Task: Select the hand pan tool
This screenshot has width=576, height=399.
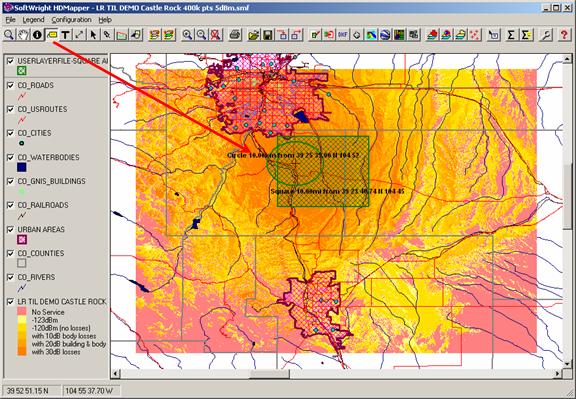Action: pyautogui.click(x=23, y=35)
